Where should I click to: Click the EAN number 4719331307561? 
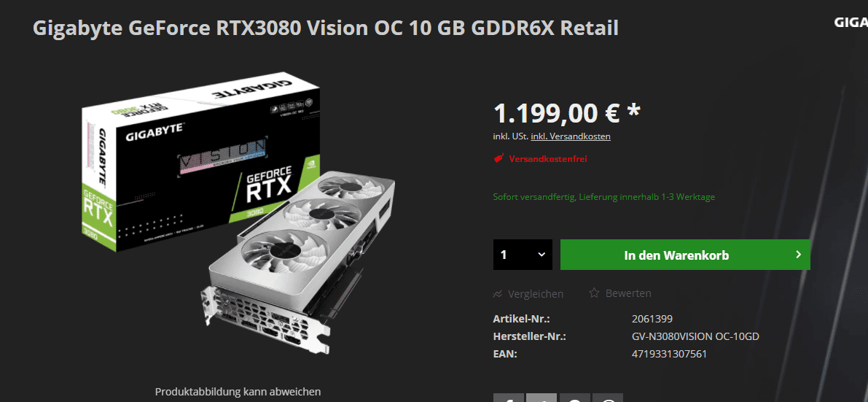click(x=669, y=354)
